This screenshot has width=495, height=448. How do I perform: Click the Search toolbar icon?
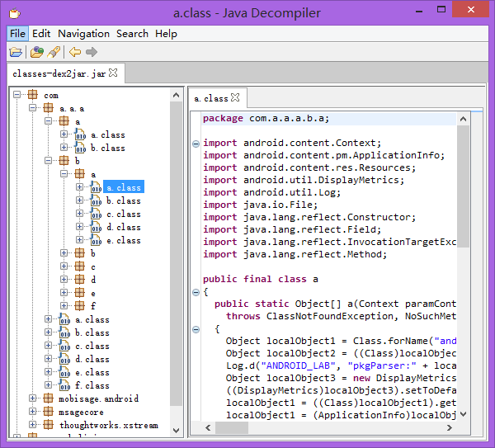pos(54,52)
